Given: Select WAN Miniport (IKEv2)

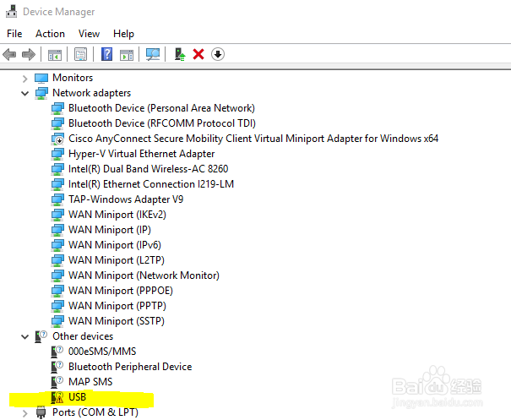Looking at the screenshot, I should pos(117,215).
